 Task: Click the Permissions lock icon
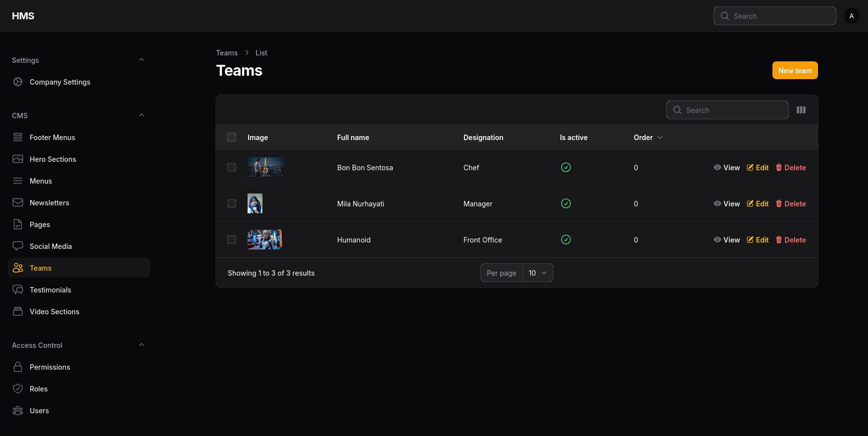tap(18, 367)
